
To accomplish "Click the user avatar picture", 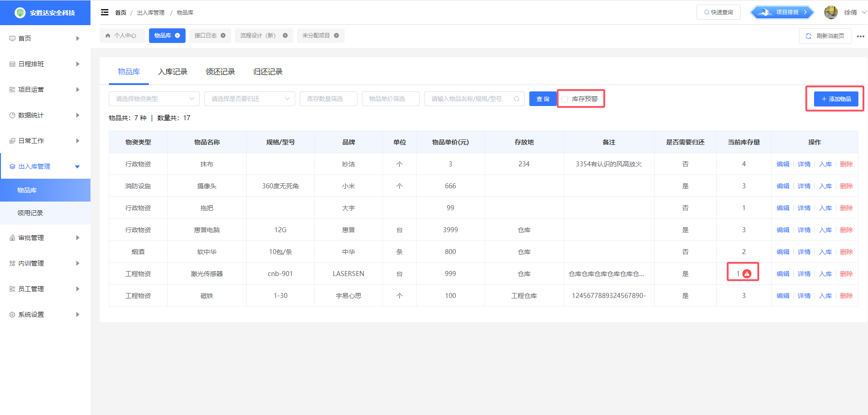I will [831, 12].
